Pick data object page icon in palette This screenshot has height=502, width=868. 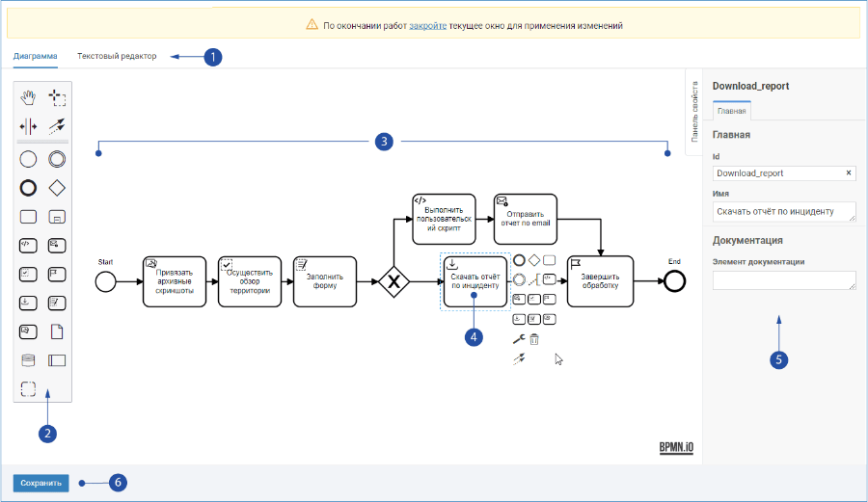(57, 331)
